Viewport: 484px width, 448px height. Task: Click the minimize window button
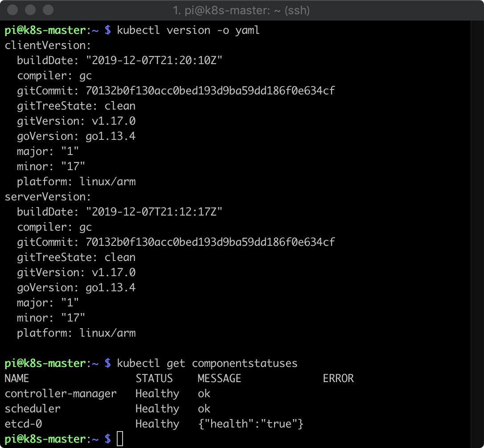[x=30, y=9]
